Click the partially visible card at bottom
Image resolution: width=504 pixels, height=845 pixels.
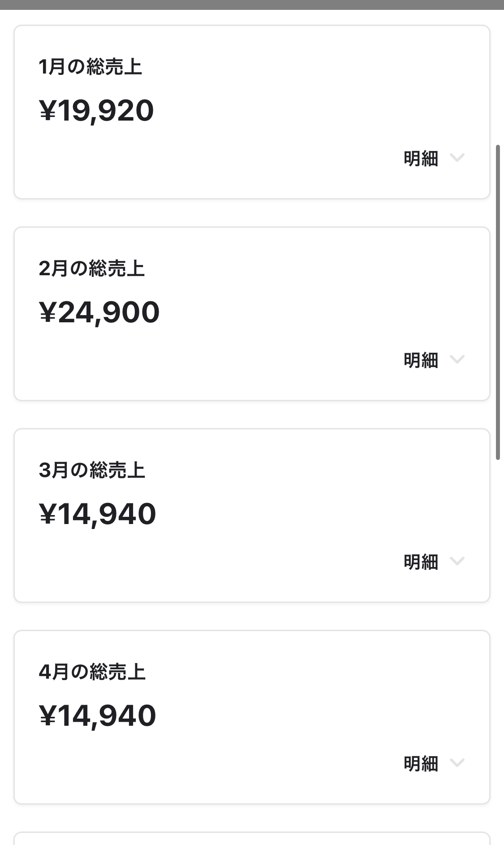coord(252,839)
